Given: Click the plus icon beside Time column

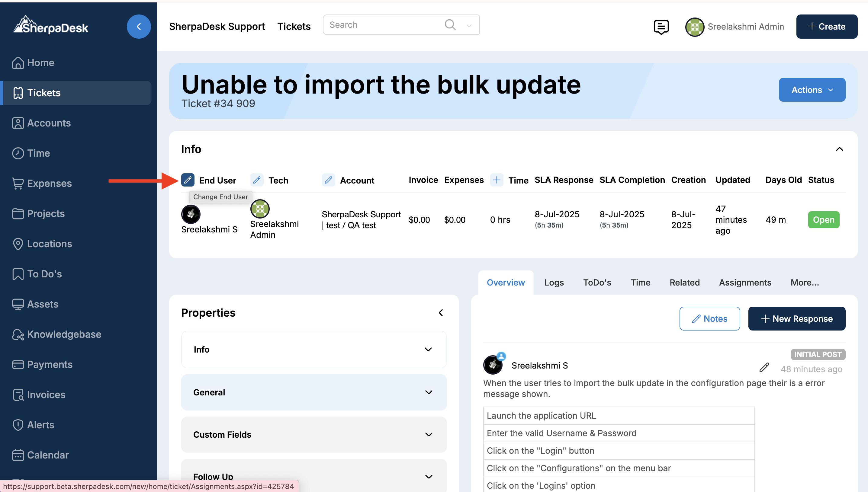Looking at the screenshot, I should [496, 180].
